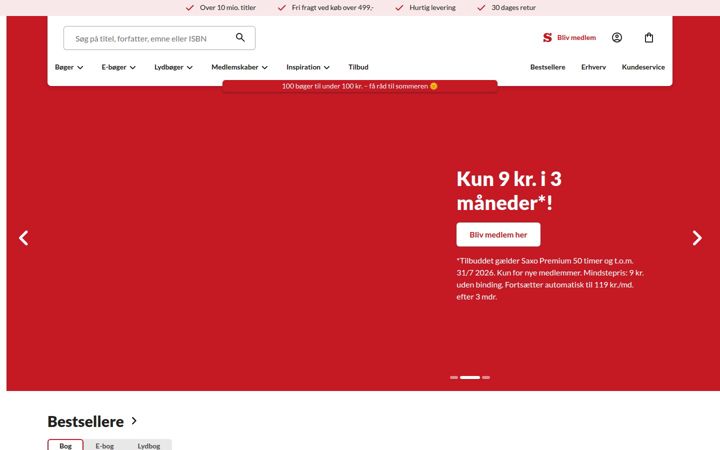The height and width of the screenshot is (450, 720).
Task: Open the shopping bag cart icon
Action: coord(648,38)
